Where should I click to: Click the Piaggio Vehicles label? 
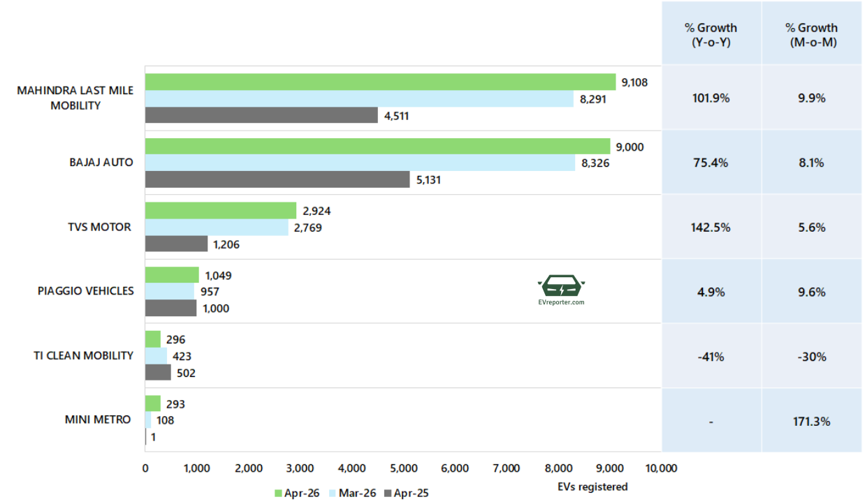[86, 291]
